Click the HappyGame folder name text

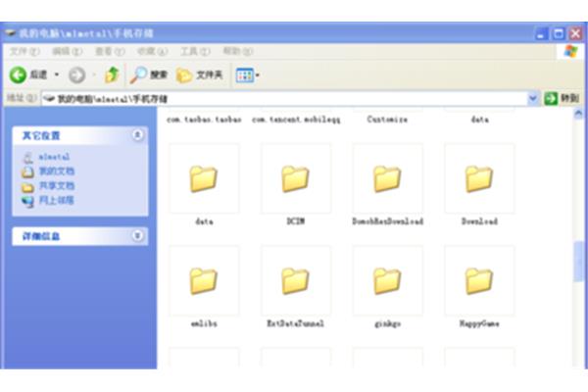(x=479, y=323)
